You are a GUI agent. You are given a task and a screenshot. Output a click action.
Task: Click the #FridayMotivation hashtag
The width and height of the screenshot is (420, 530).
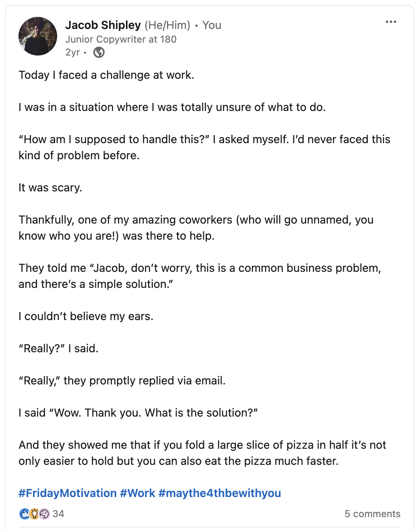click(x=68, y=493)
